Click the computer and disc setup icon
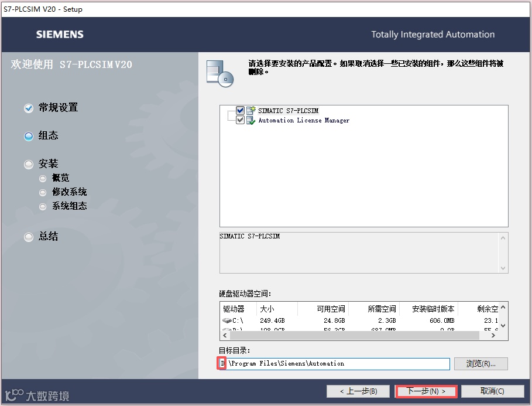The height and width of the screenshot is (406, 532). click(220, 73)
